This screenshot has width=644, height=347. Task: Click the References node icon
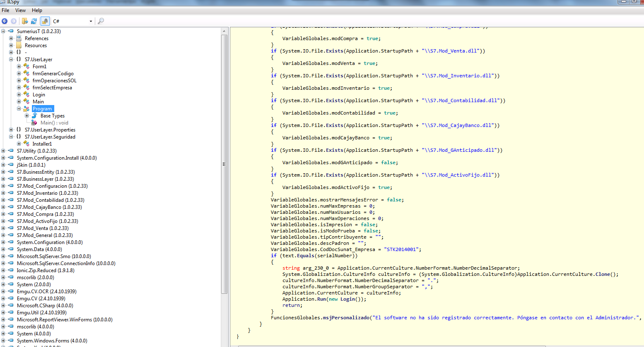click(x=18, y=38)
